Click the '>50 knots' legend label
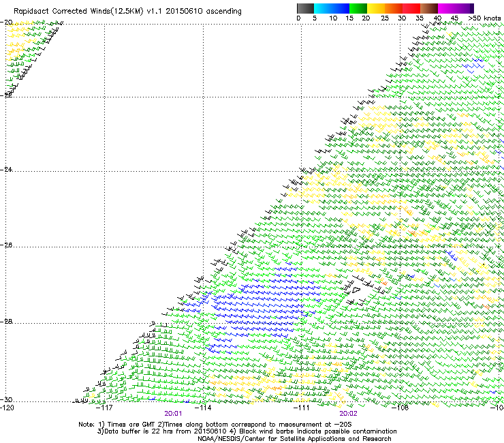The width and height of the screenshot is (504, 443). [x=484, y=18]
